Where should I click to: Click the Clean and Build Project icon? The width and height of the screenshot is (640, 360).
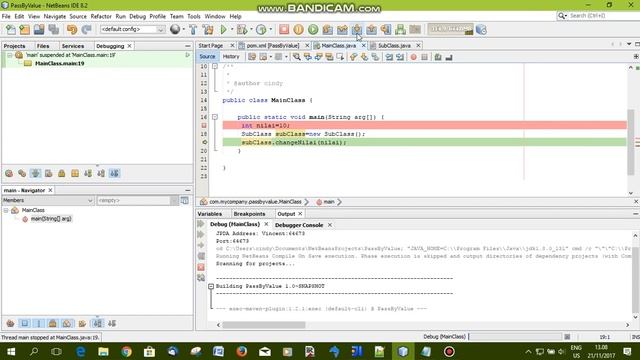[x=208, y=29]
